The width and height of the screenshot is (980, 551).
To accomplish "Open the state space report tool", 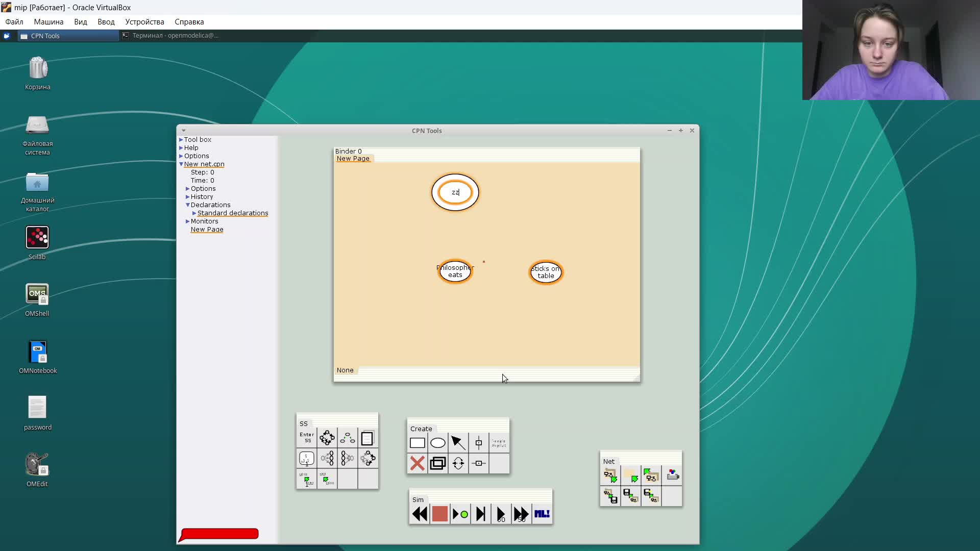I will coord(368,438).
